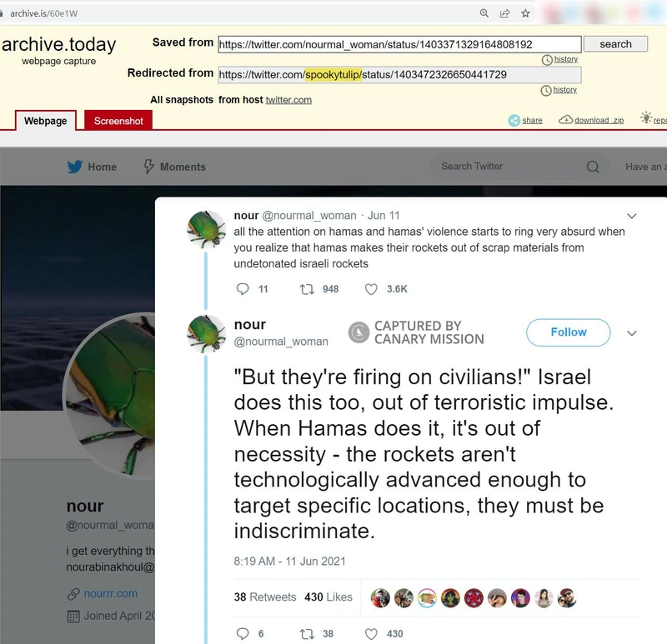Click the first liker avatar in the row
Screen dimensions: 667x644
[x=380, y=598]
